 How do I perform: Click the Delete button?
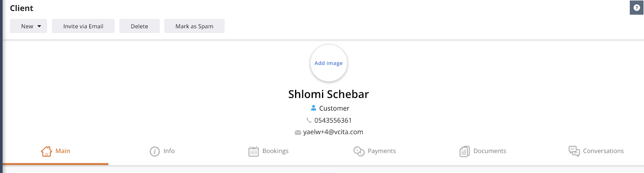pyautogui.click(x=140, y=26)
